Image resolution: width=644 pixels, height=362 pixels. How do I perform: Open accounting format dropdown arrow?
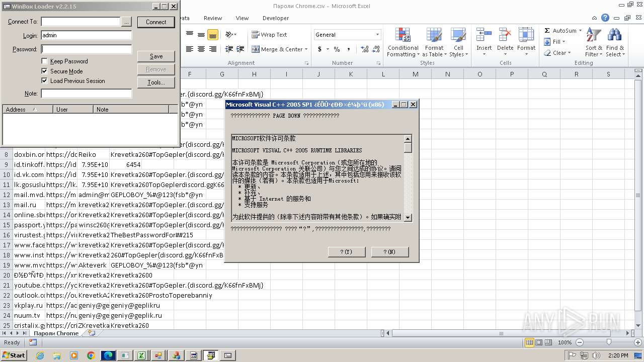coord(328,49)
